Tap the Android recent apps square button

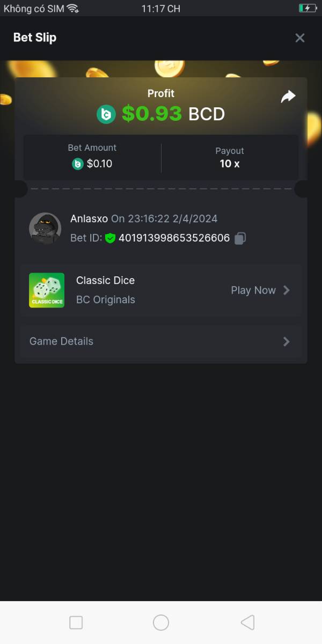[76, 623]
